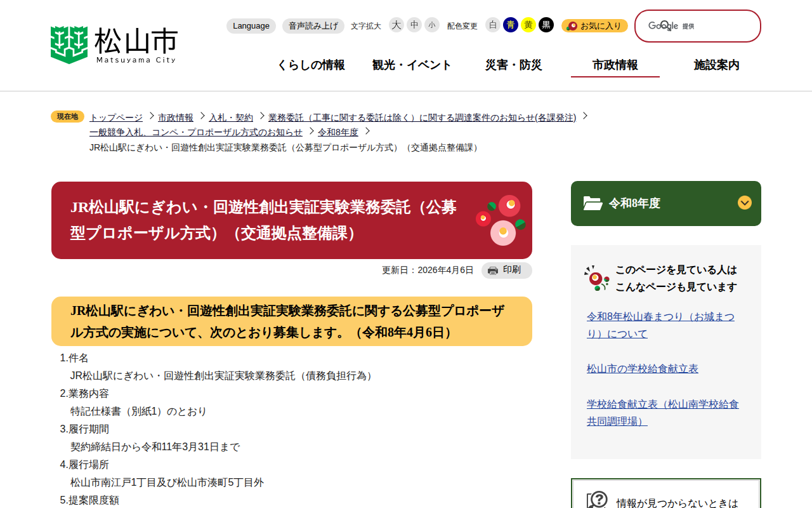Image resolution: width=812 pixels, height=508 pixels.
Task: Click the folder icon beside 令和8年度
Action: 593,203
